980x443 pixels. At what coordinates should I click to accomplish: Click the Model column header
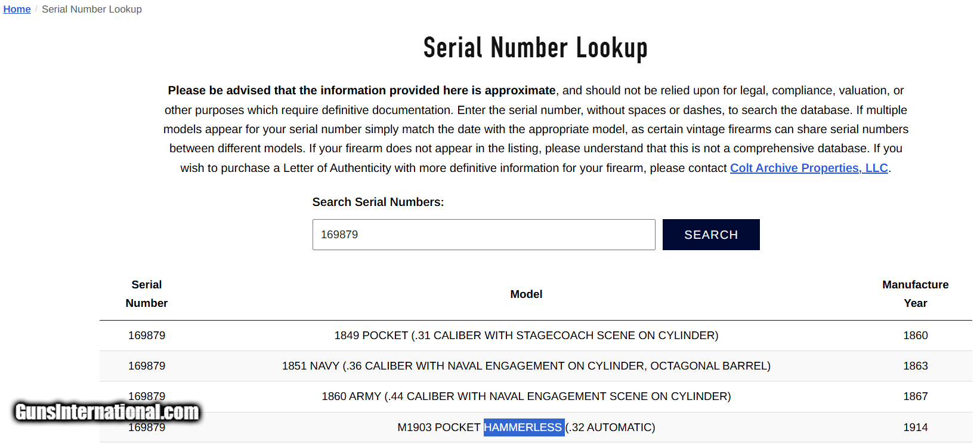tap(526, 294)
